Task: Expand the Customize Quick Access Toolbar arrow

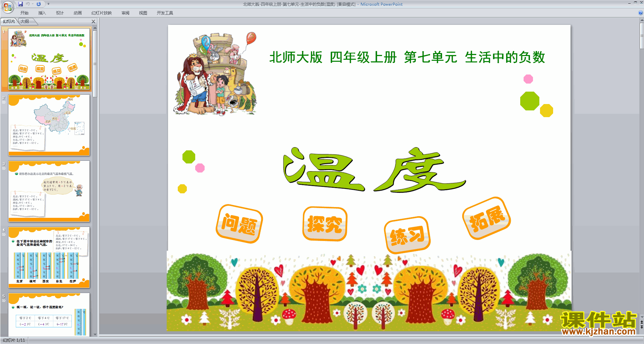Action: coord(48,4)
